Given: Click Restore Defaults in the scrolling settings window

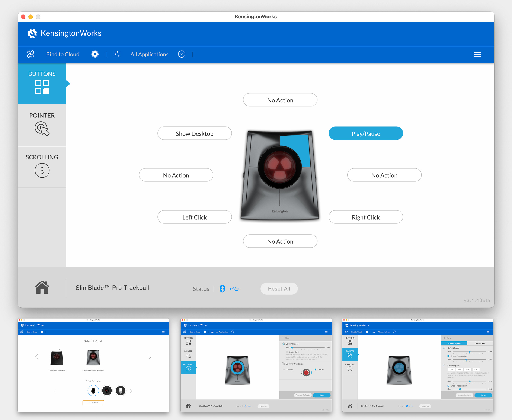Looking at the screenshot, I should (x=303, y=395).
